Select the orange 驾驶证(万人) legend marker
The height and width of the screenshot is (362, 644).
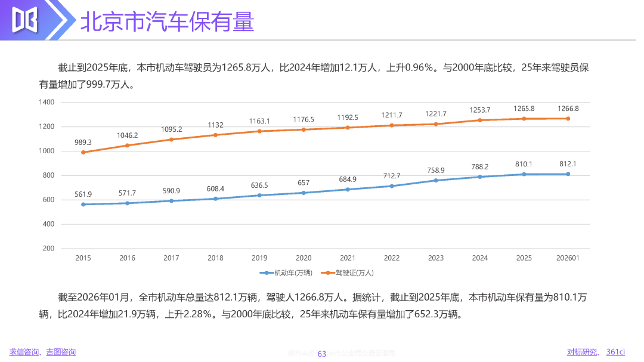[328, 273]
